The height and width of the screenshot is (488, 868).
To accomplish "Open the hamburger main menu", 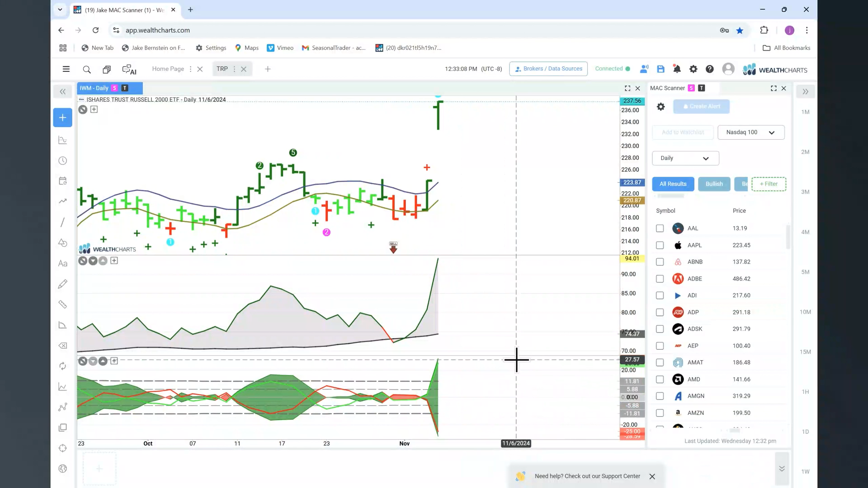I will [x=66, y=69].
